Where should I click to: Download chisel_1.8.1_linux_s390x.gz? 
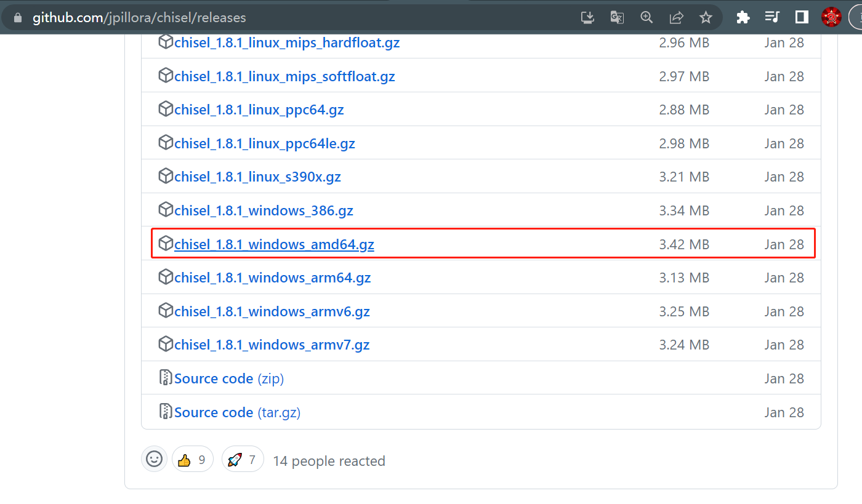click(x=257, y=177)
